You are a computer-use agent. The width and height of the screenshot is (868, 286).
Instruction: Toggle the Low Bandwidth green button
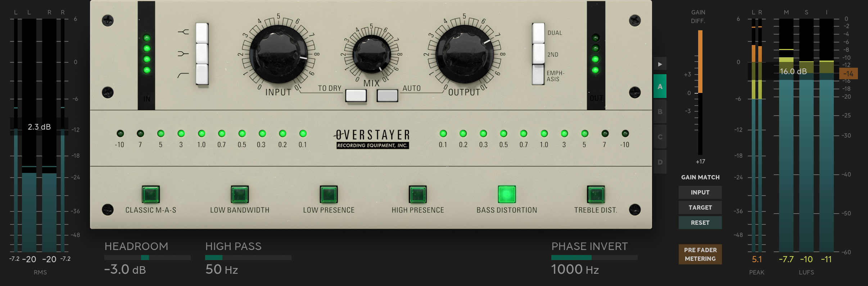pos(240,195)
